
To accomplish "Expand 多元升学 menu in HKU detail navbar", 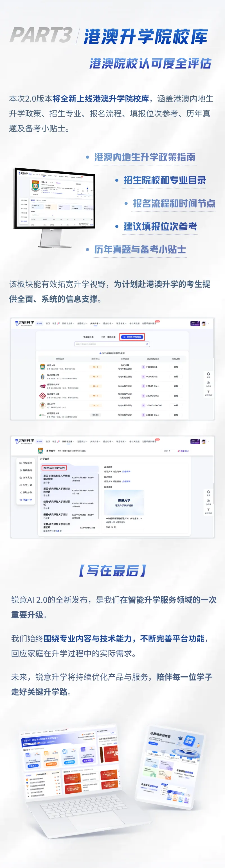I will click(95, 441).
